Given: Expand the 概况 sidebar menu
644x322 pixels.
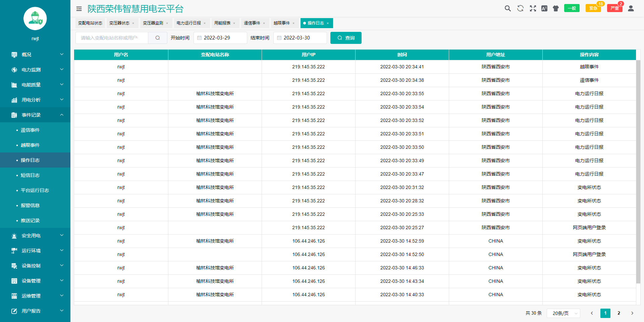Looking at the screenshot, I should pos(35,55).
